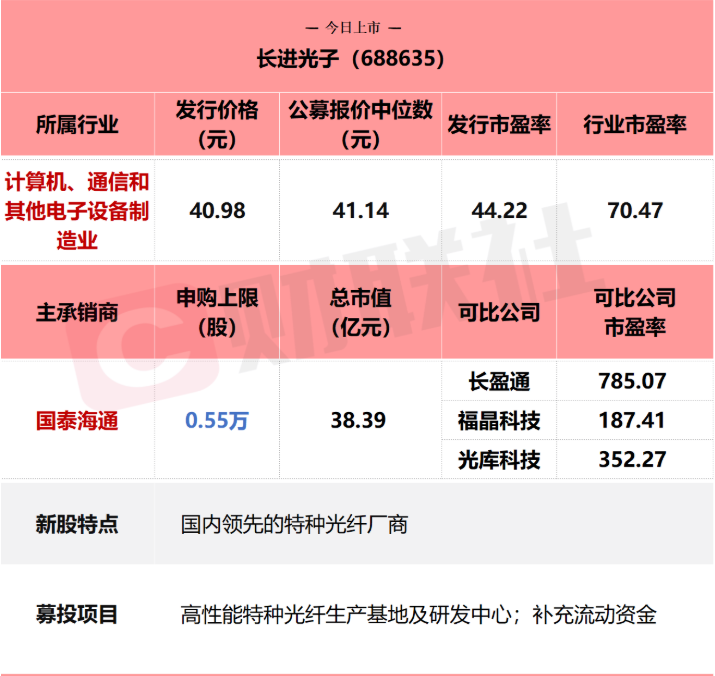This screenshot has width=715, height=676.
Task: Click the '总市值（亿元）' header cell
Action: coord(360,312)
